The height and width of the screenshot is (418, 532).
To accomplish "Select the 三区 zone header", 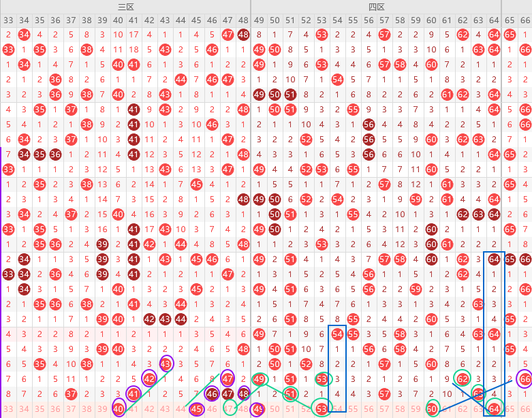I will [125, 7].
